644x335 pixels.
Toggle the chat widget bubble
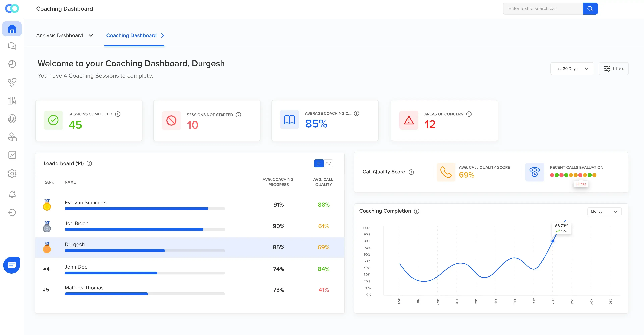[12, 265]
